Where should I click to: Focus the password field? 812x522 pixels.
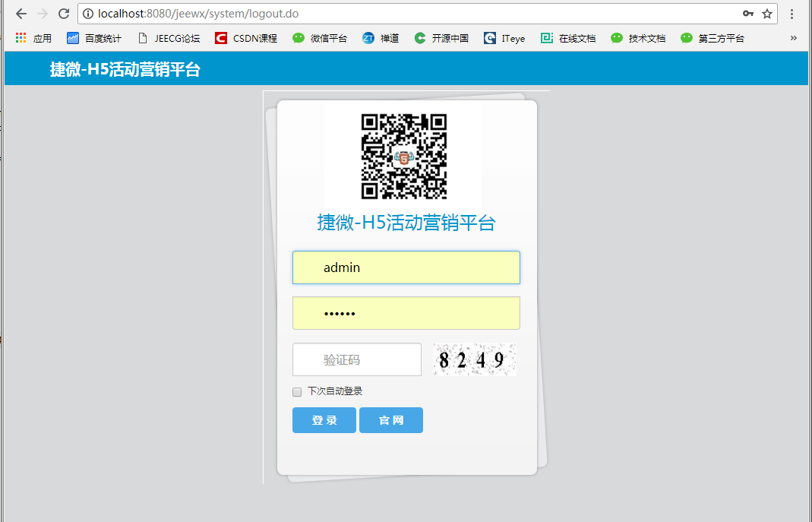pyautogui.click(x=406, y=313)
